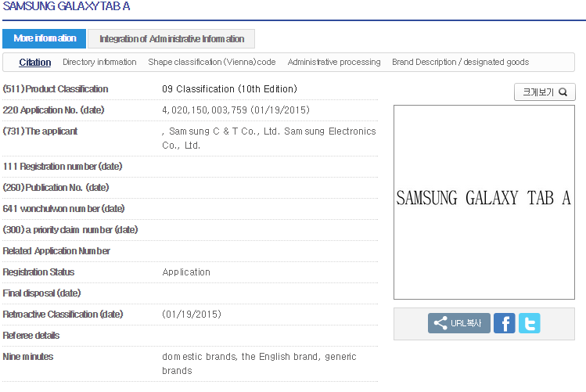This screenshot has width=586, height=392.
Task: Click the SAMSUNG GALAXY TAB A trademark image
Action: click(x=484, y=202)
